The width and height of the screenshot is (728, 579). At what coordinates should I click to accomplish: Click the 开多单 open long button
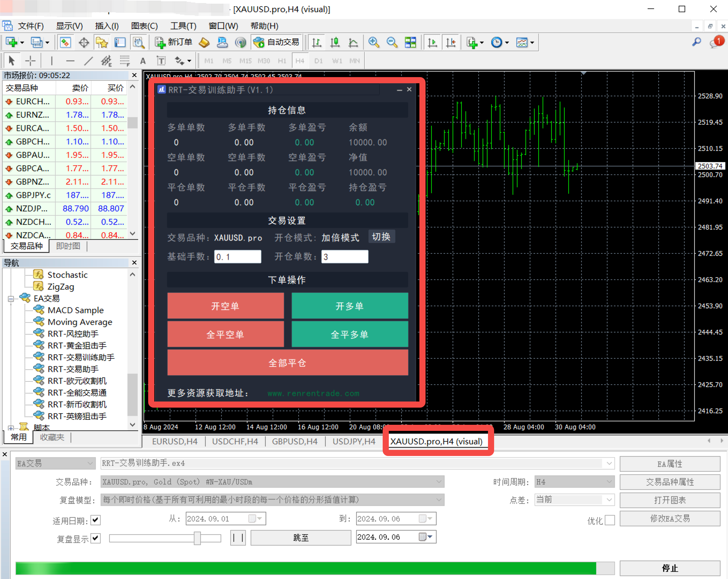(350, 306)
